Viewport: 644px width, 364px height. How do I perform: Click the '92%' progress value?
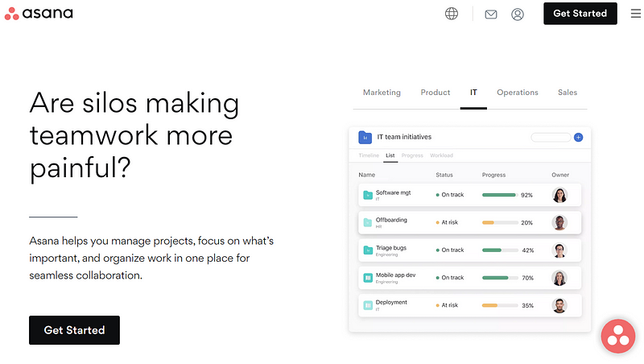[527, 195]
